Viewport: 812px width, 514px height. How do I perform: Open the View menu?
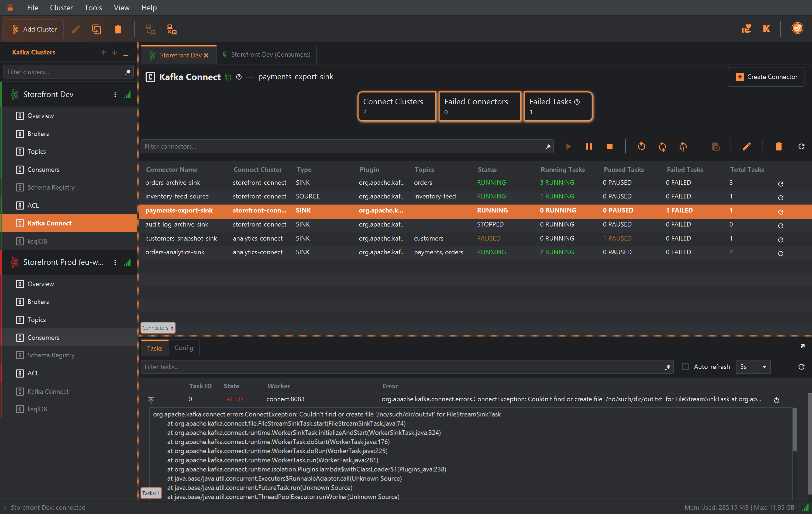[121, 8]
